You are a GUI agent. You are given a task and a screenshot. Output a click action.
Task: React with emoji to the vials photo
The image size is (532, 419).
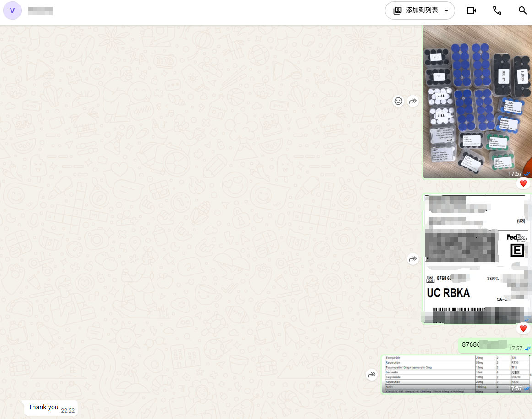coord(398,101)
